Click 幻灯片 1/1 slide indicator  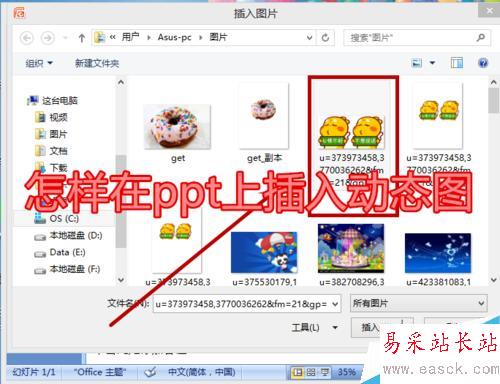pyautogui.click(x=34, y=372)
